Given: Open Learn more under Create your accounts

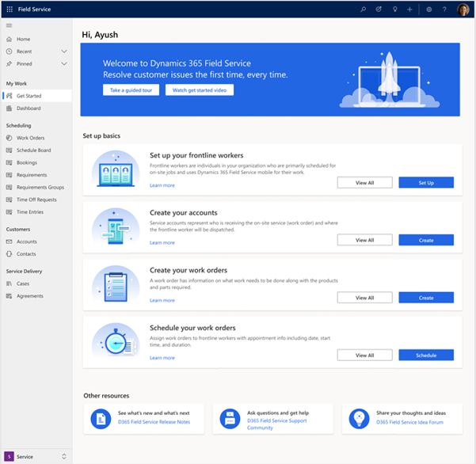Looking at the screenshot, I should click(x=162, y=243).
